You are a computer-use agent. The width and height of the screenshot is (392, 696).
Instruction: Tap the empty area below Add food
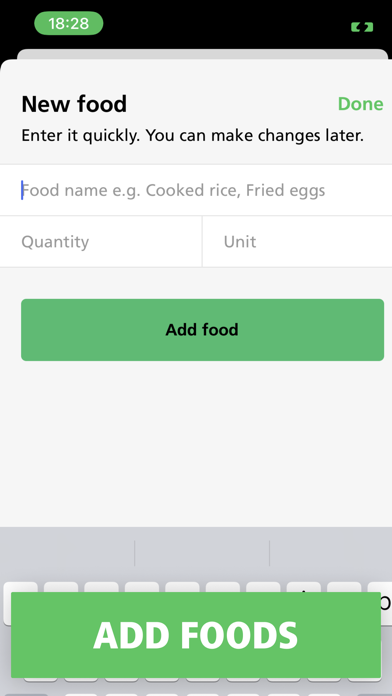click(196, 444)
